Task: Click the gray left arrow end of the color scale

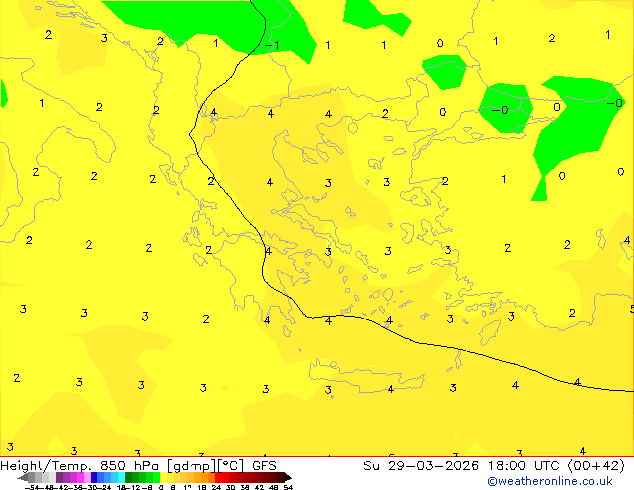Action: [x=23, y=477]
